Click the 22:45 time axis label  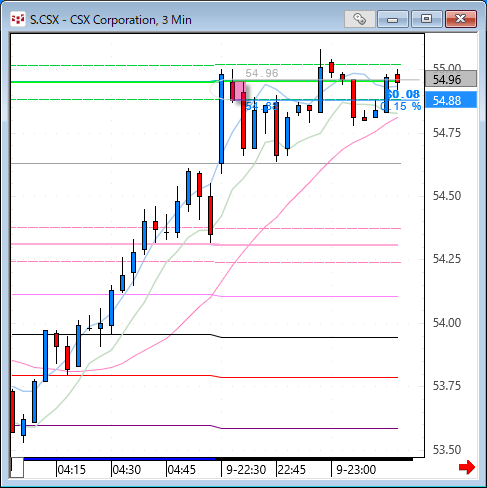coord(292,470)
